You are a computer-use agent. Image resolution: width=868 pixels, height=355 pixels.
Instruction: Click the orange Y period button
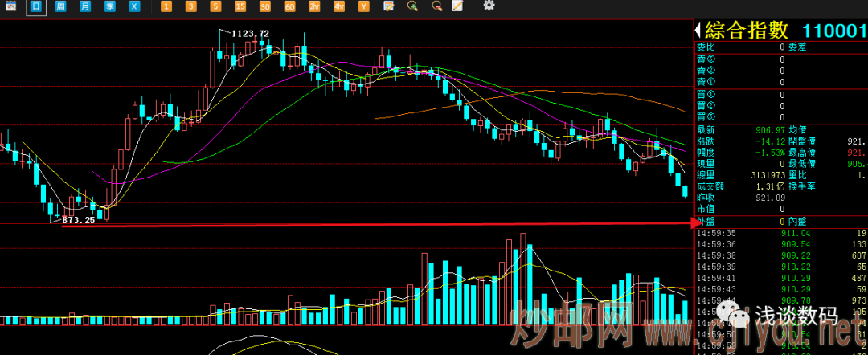point(364,6)
